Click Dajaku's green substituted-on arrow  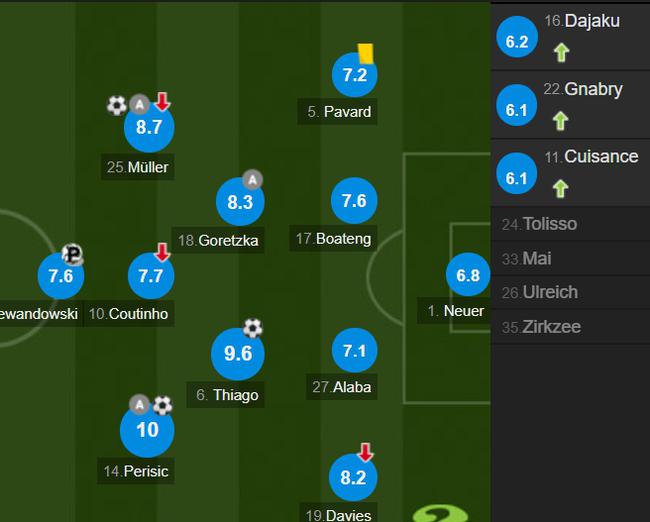561,53
